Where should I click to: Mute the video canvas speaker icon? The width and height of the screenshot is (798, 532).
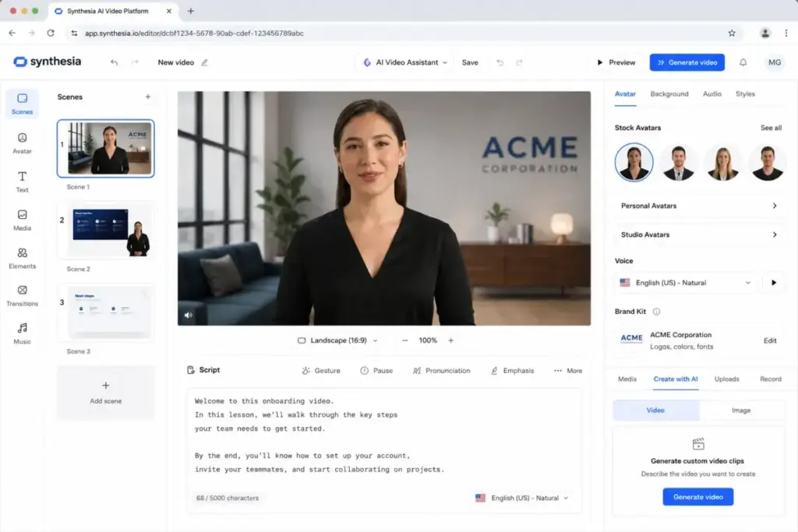coord(189,315)
